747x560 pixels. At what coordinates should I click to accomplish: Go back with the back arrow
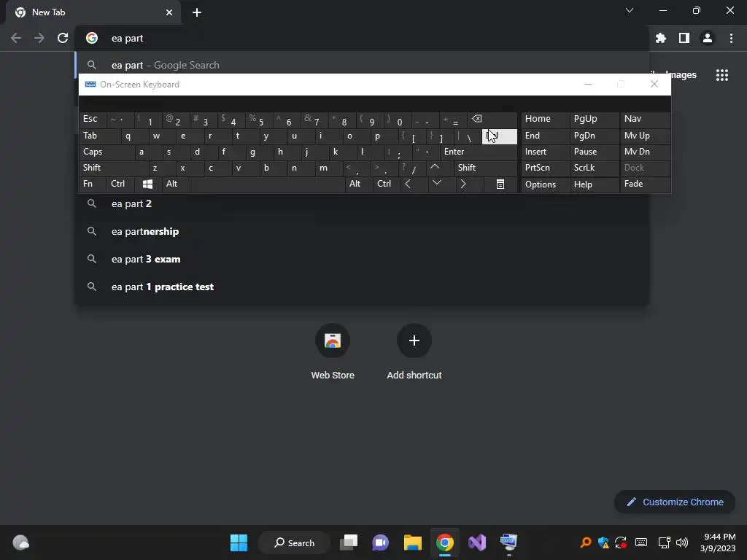pos(16,38)
